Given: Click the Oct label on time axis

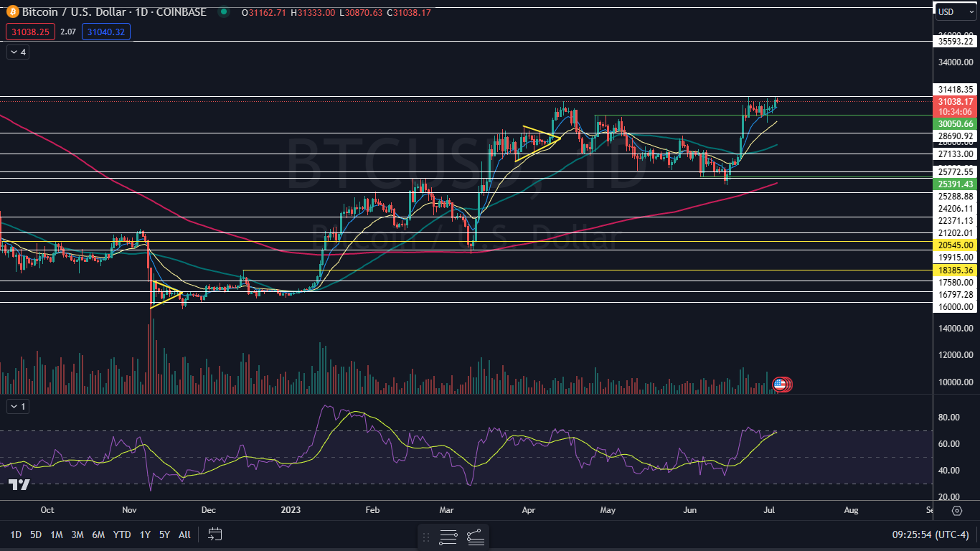Looking at the screenshot, I should pos(47,511).
